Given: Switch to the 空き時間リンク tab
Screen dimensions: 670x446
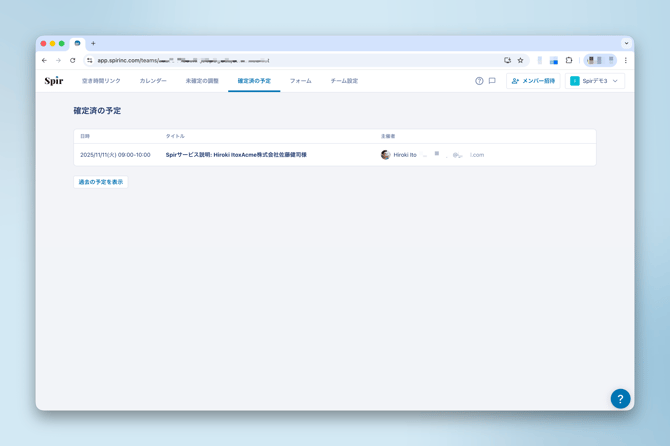Looking at the screenshot, I should click(101, 81).
